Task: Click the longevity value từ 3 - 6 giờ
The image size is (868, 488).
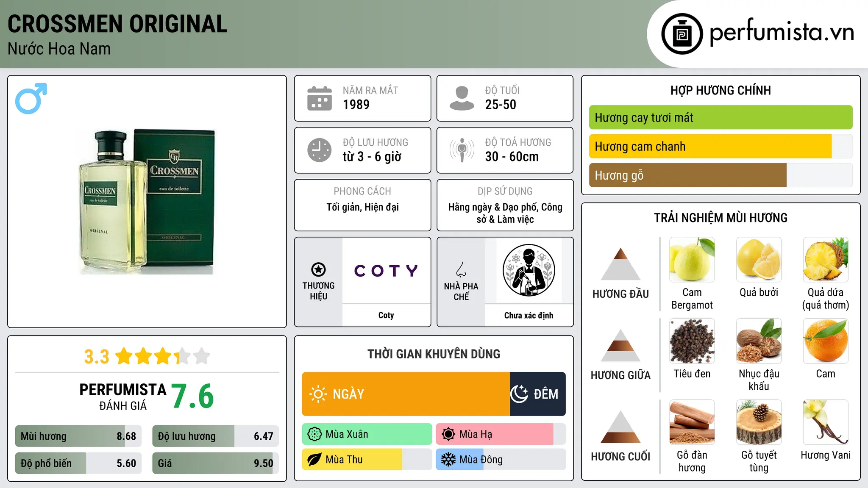Action: coord(372,157)
